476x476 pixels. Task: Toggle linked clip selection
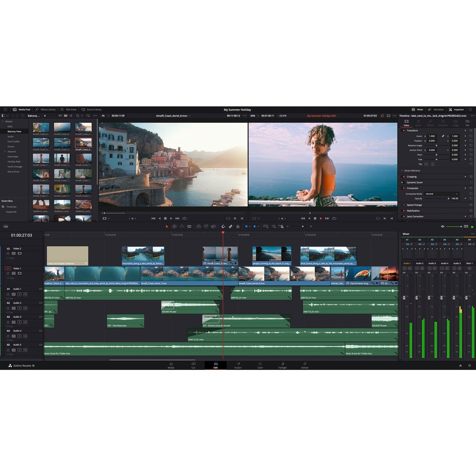(x=230, y=226)
